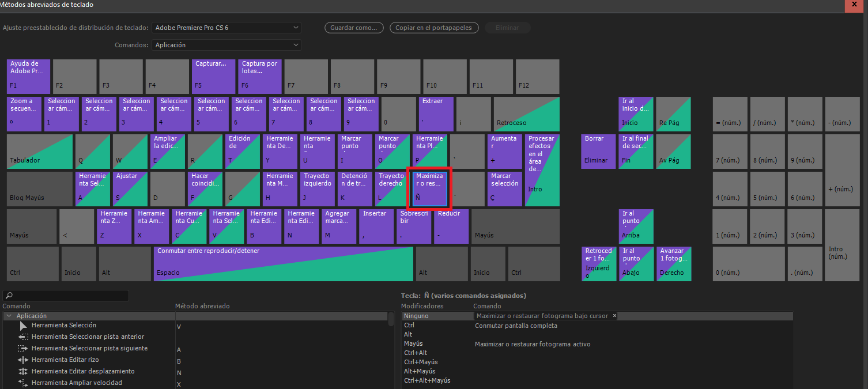The height and width of the screenshot is (389, 868).
Task: Click the disabled Eliminar button
Action: [x=508, y=28]
